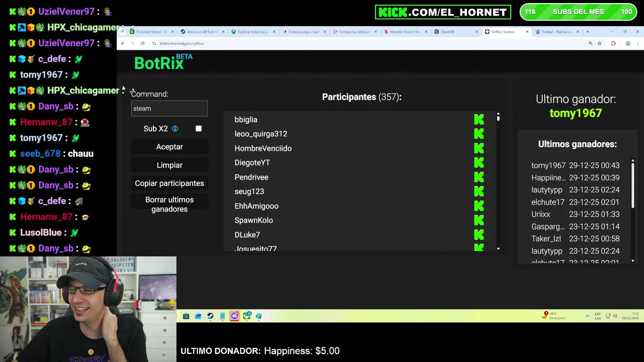The height and width of the screenshot is (362, 644).
Task: Click winner row Taker_Izl 23-12-25 00:58
Action: pos(576,239)
